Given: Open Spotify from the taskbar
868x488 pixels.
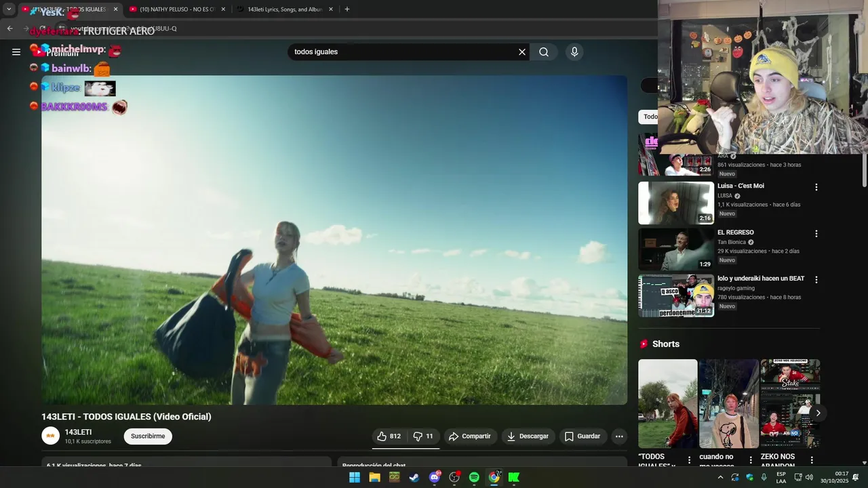Looking at the screenshot, I should 474,477.
